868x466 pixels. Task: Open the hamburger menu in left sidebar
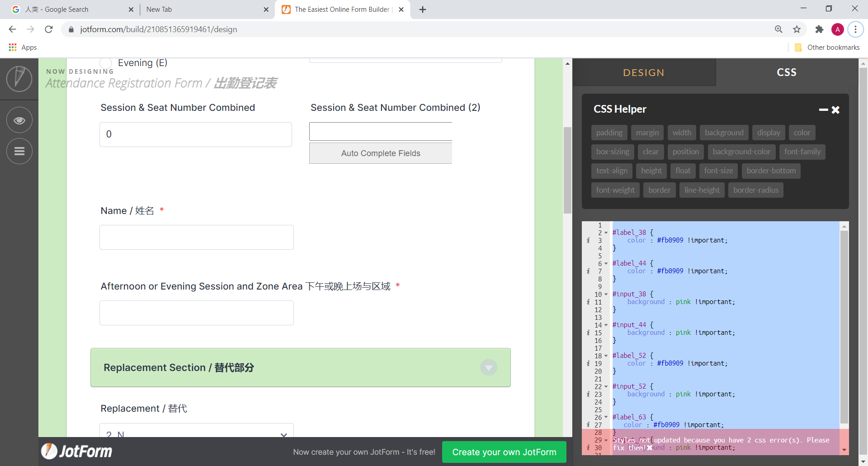[x=19, y=151]
